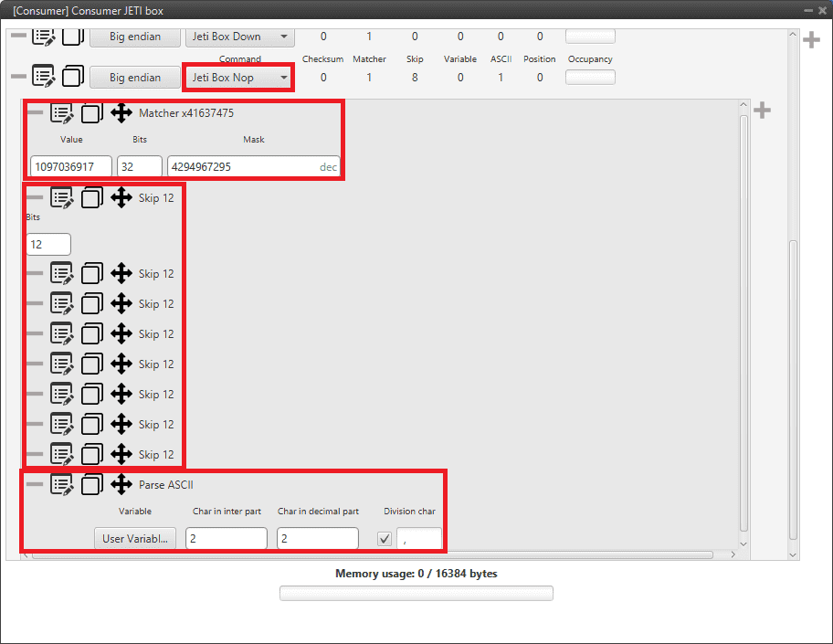Image resolution: width=833 pixels, height=644 pixels.
Task: Click Big endian button for Jeti Box Nop
Action: point(135,78)
